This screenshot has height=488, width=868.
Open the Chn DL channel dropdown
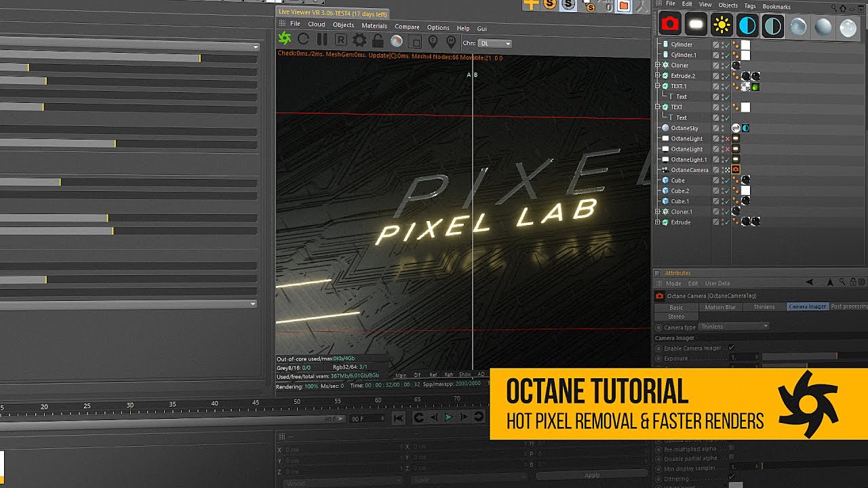point(495,43)
